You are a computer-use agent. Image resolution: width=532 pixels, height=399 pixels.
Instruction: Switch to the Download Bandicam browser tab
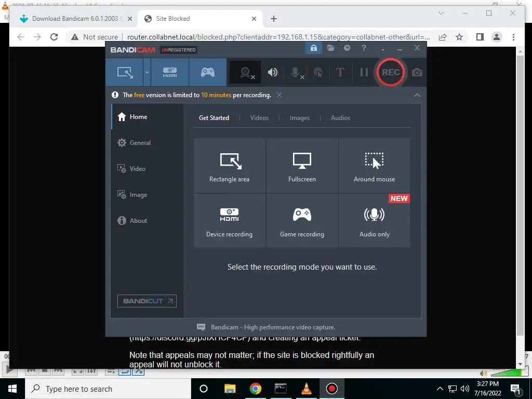[75, 19]
